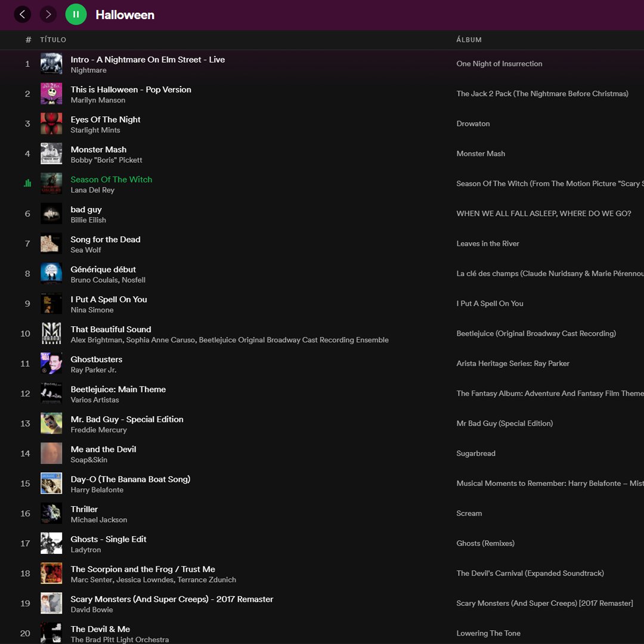The width and height of the screenshot is (644, 644).
Task: Open artist Bobby "Boris" Pickett
Action: coord(106,160)
